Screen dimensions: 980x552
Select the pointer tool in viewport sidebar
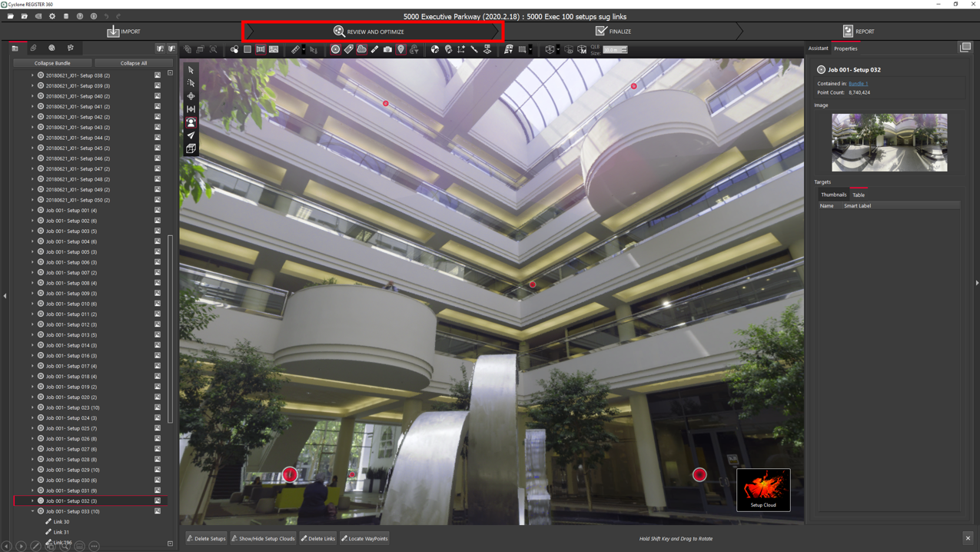pos(191,70)
